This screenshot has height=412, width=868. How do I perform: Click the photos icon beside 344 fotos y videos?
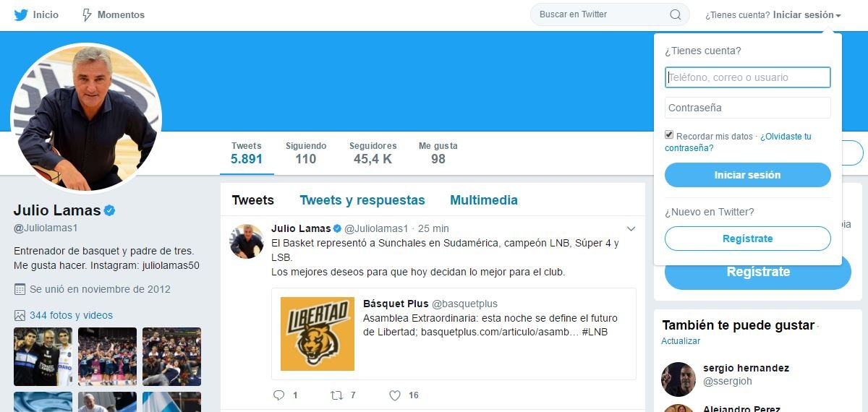[x=20, y=315]
